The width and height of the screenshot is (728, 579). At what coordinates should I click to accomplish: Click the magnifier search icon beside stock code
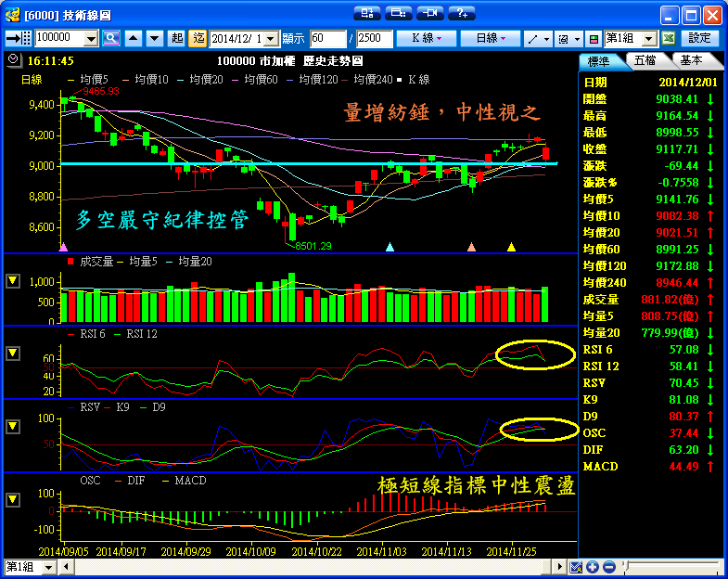[111, 38]
